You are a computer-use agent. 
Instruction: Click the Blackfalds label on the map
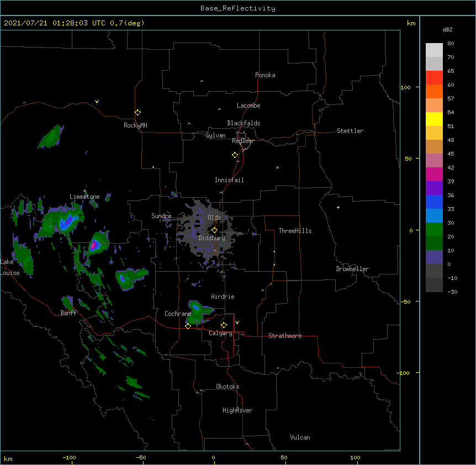pos(244,123)
